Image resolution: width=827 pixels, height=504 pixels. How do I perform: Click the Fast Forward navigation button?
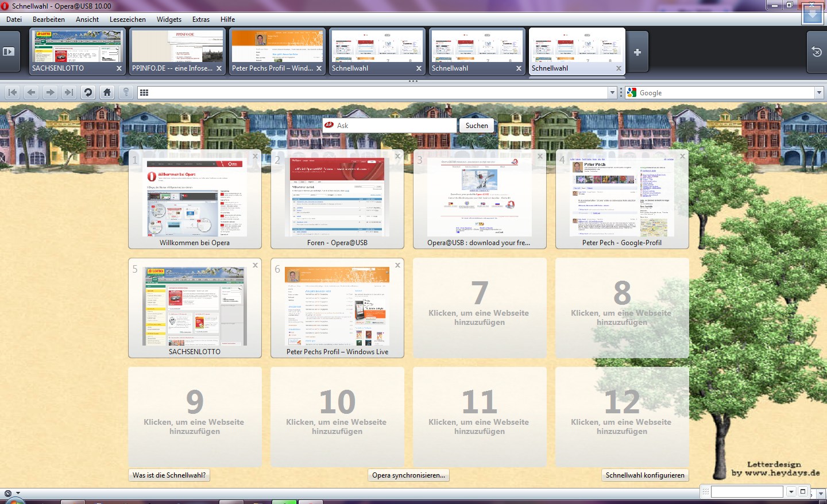click(69, 92)
